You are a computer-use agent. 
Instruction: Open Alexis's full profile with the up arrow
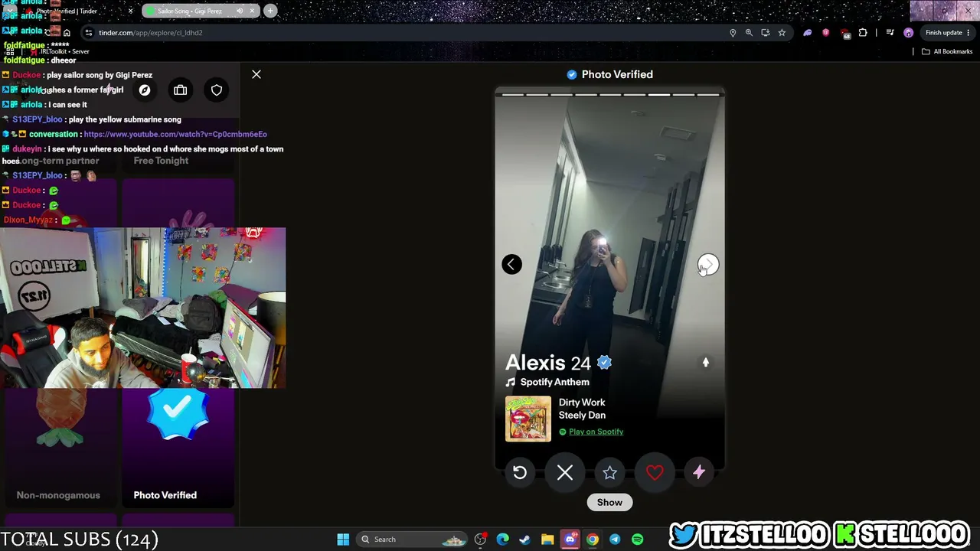pyautogui.click(x=706, y=363)
